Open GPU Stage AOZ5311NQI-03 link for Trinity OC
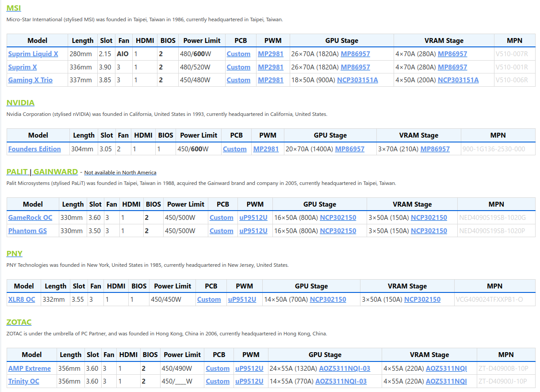The width and height of the screenshot is (540, 392). [x=341, y=381]
